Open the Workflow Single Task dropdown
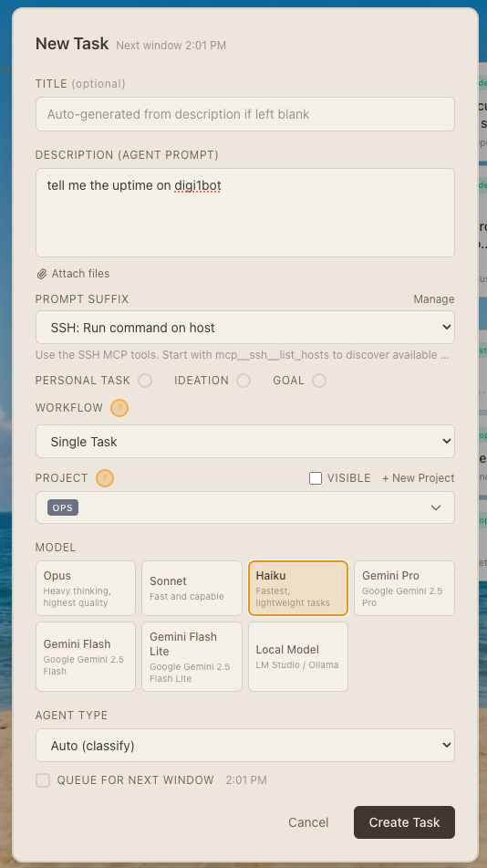Image resolution: width=487 pixels, height=868 pixels. coord(245,441)
